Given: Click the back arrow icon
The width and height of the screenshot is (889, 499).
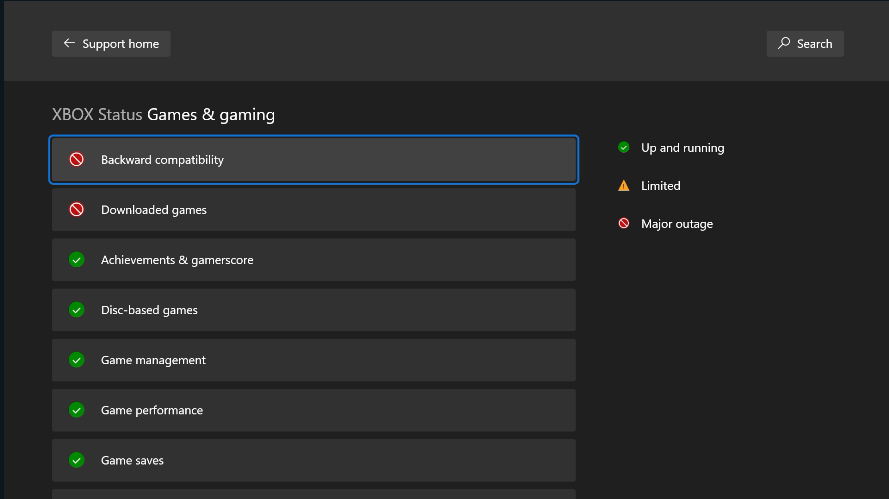Looking at the screenshot, I should coord(69,43).
